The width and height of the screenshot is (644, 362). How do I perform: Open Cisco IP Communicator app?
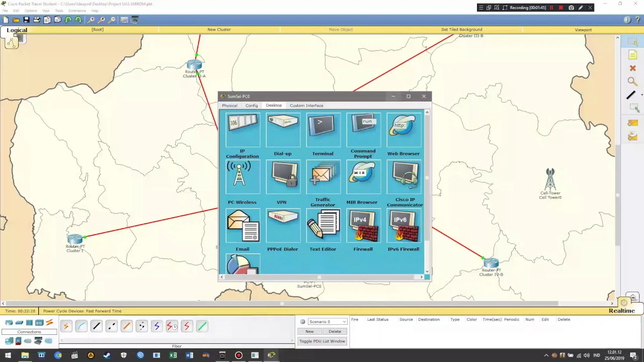404,177
